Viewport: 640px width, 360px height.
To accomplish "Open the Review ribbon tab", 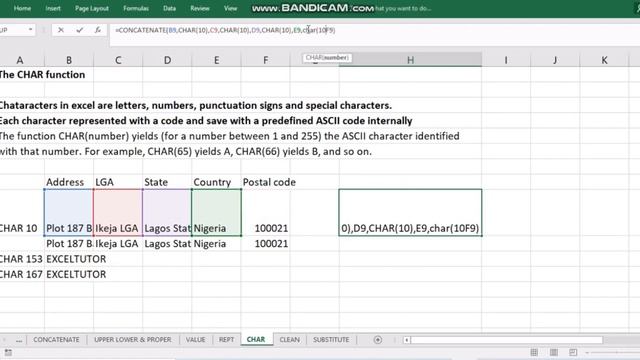I will 200,8.
